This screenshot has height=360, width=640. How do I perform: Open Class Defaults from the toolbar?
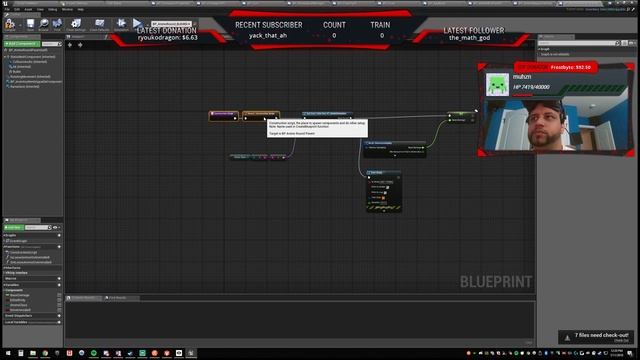click(x=100, y=24)
